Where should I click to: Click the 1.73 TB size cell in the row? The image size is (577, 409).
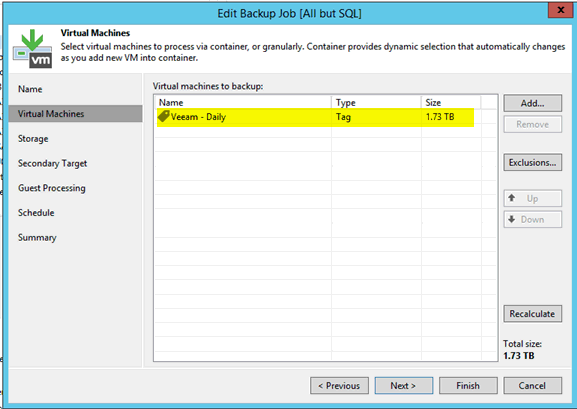click(440, 117)
